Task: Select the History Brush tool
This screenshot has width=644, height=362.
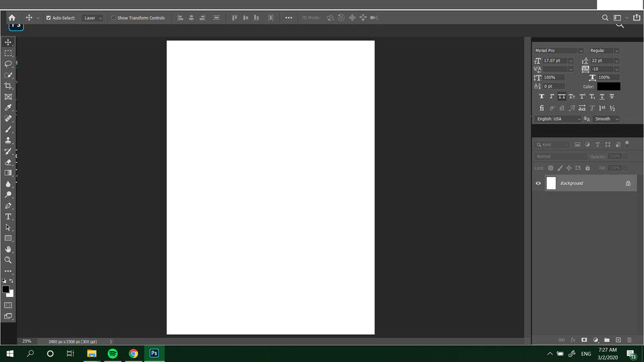Action: (8, 151)
